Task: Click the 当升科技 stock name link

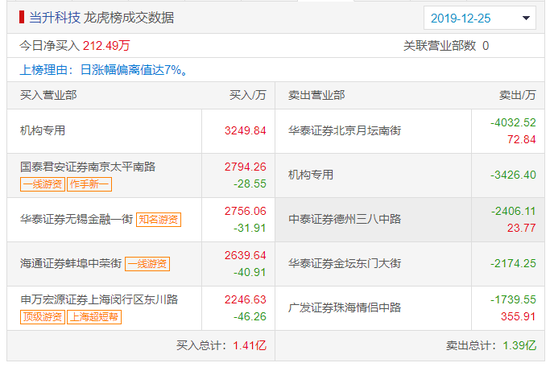Action: click(55, 18)
